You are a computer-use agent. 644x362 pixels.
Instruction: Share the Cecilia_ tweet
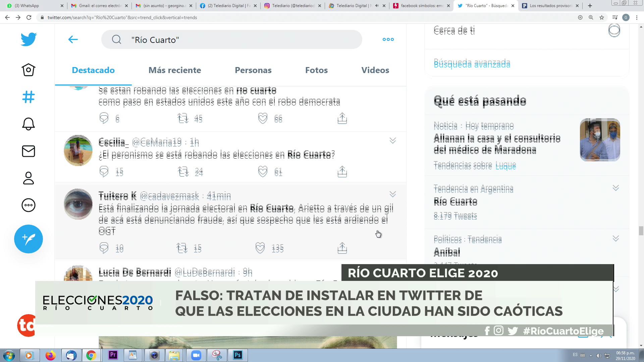[x=342, y=172]
